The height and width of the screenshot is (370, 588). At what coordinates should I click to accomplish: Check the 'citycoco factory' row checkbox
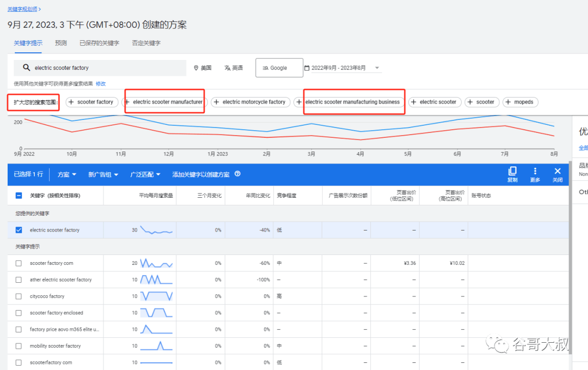pyautogui.click(x=19, y=296)
